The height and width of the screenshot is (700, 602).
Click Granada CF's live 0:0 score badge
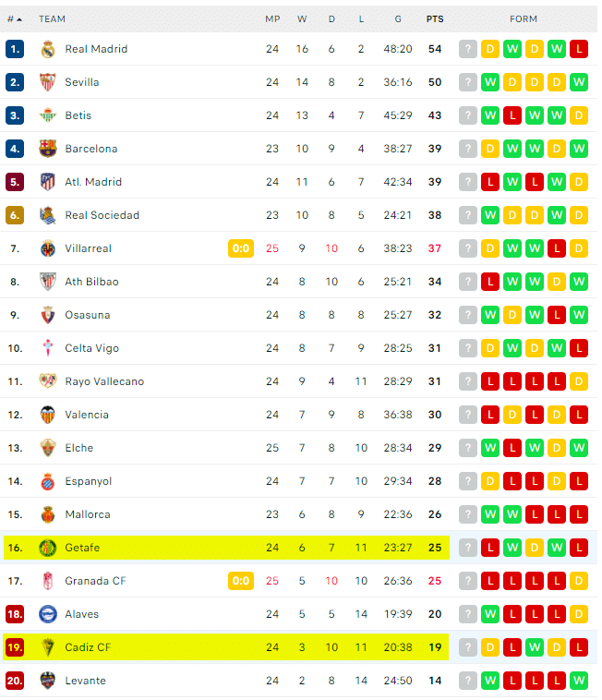[x=241, y=581]
